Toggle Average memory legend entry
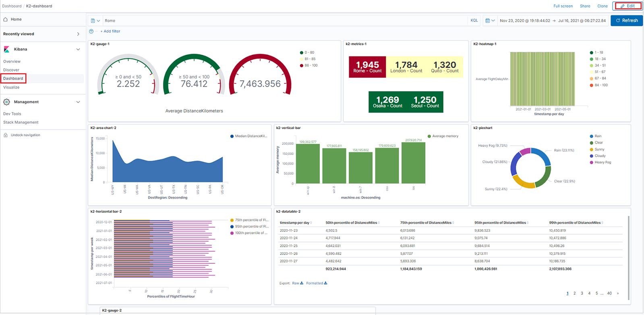The width and height of the screenshot is (644, 315). click(x=445, y=136)
